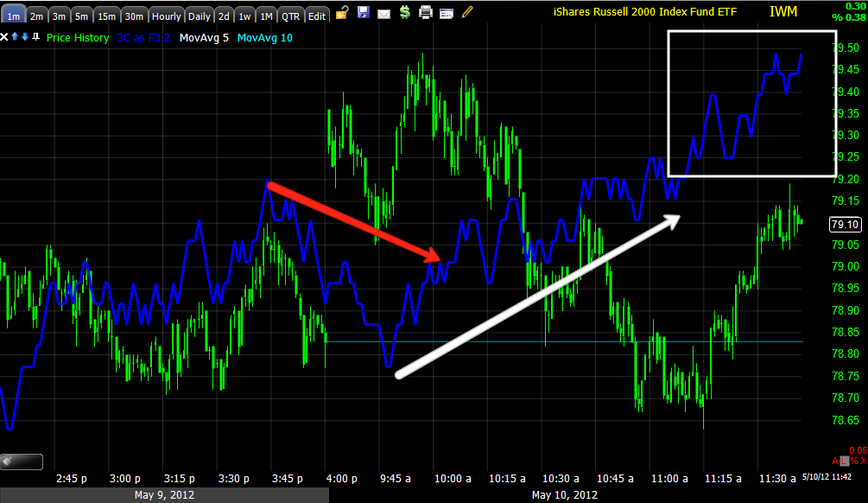The height and width of the screenshot is (503, 868).
Task: Open the Edit tab
Action: pos(317,16)
